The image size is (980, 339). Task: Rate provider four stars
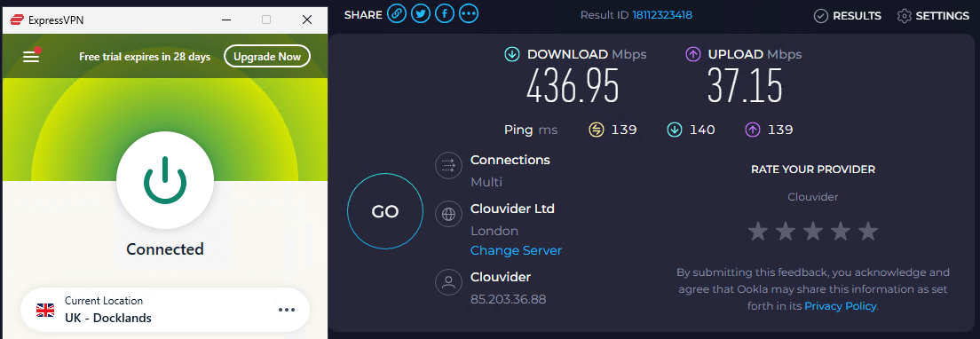click(840, 232)
